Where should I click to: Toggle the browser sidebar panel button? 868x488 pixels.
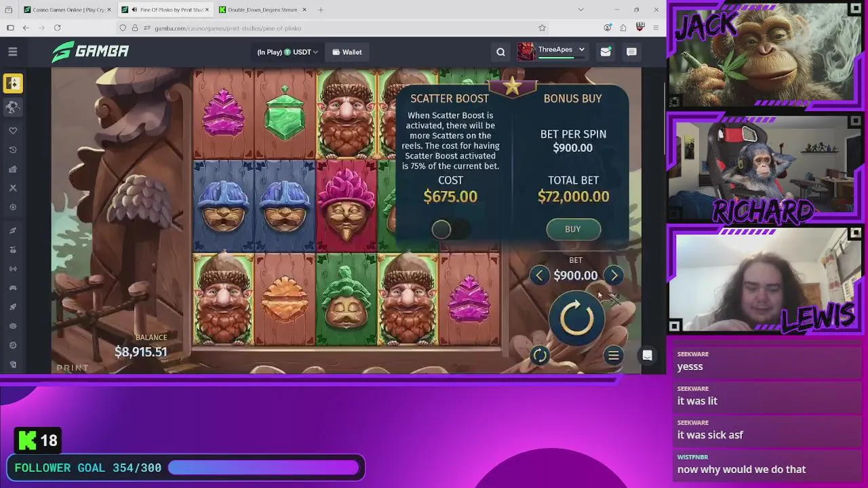point(10,28)
